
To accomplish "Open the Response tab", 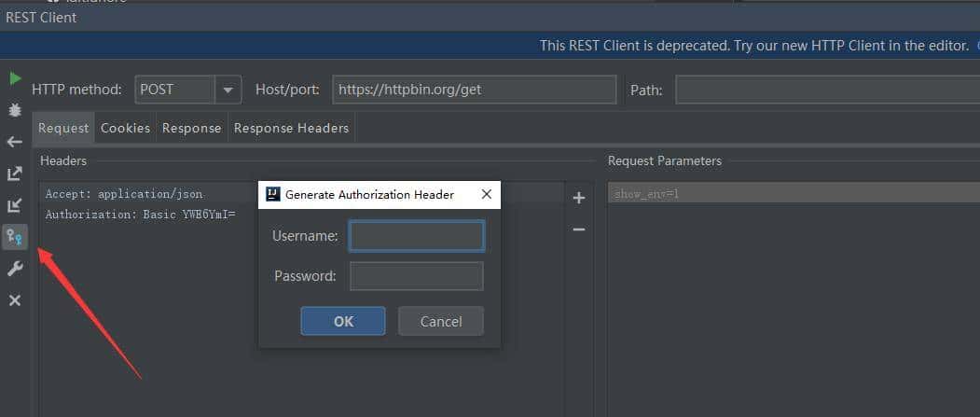I will coord(191,128).
